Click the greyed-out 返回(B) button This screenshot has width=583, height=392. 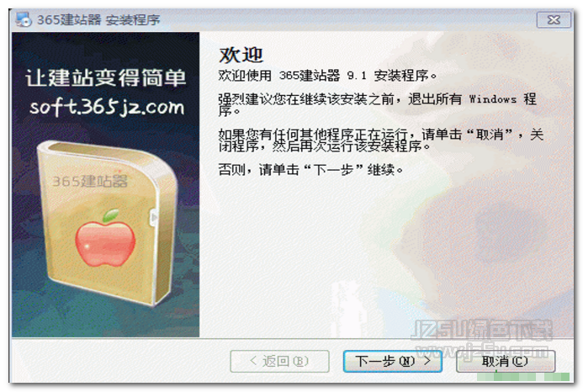(x=279, y=361)
